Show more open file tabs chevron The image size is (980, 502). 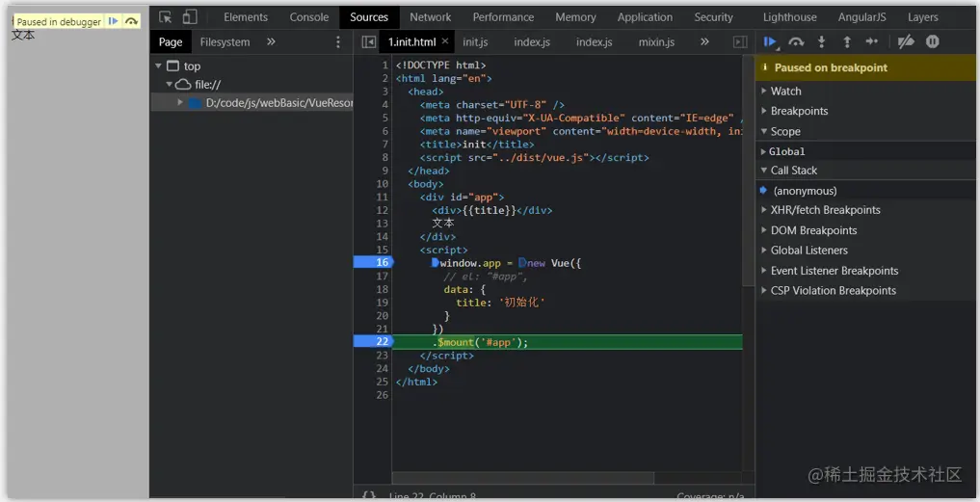(x=704, y=41)
